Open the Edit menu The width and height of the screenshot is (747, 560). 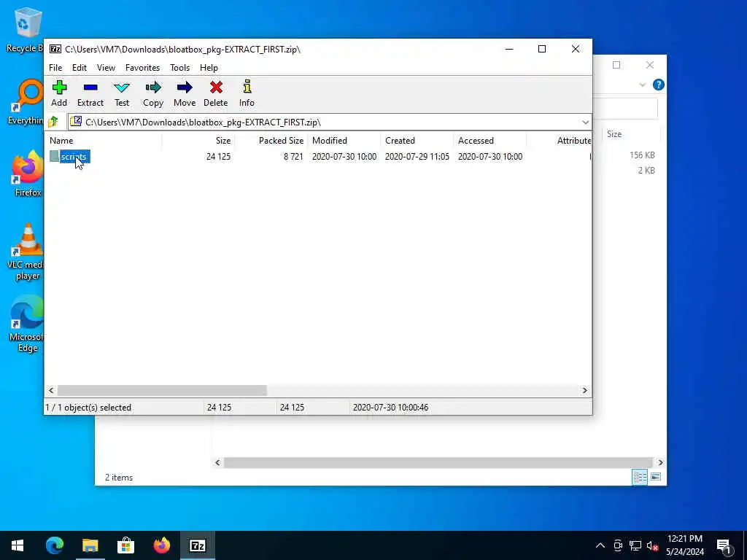(79, 68)
